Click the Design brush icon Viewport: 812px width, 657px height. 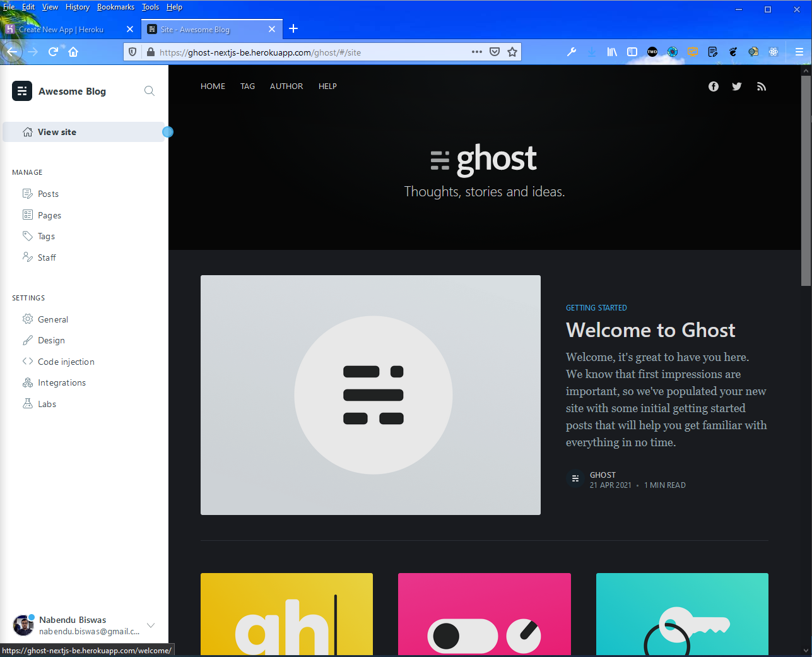(x=28, y=340)
